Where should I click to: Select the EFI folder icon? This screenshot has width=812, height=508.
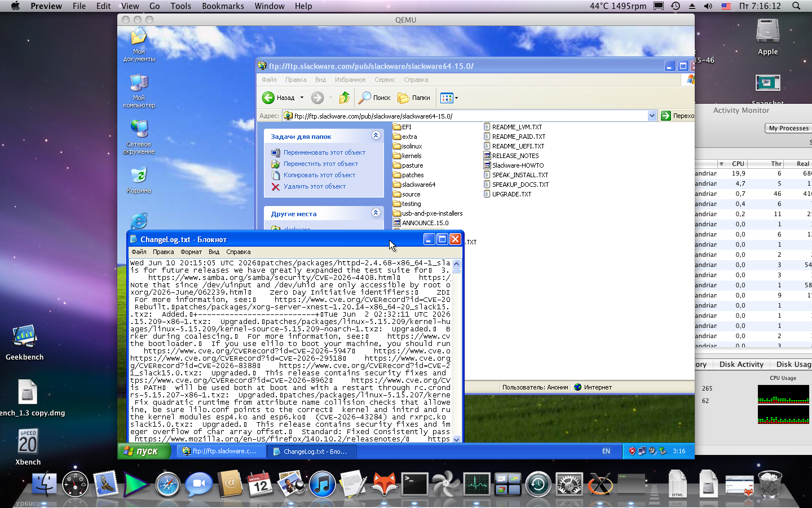coord(397,127)
